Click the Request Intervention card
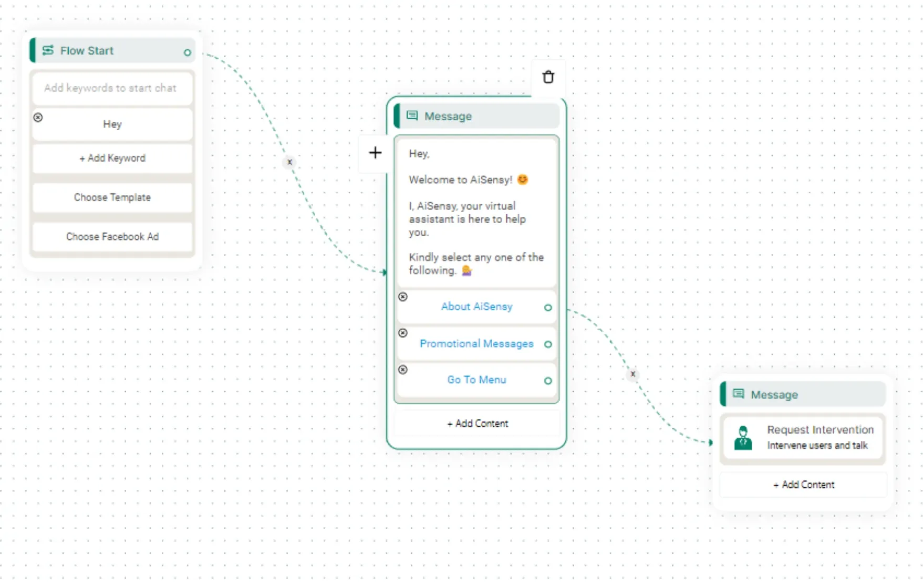 tap(803, 438)
